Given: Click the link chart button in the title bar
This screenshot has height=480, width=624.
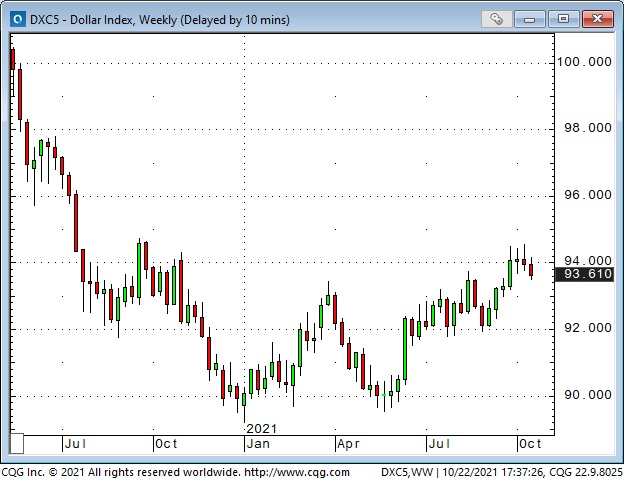Looking at the screenshot, I should (496, 19).
